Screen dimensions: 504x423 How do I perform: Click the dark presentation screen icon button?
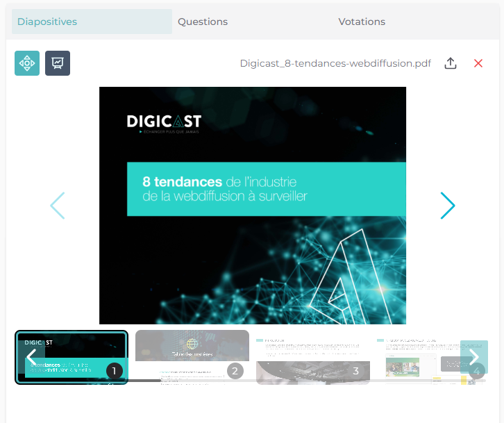tap(58, 63)
